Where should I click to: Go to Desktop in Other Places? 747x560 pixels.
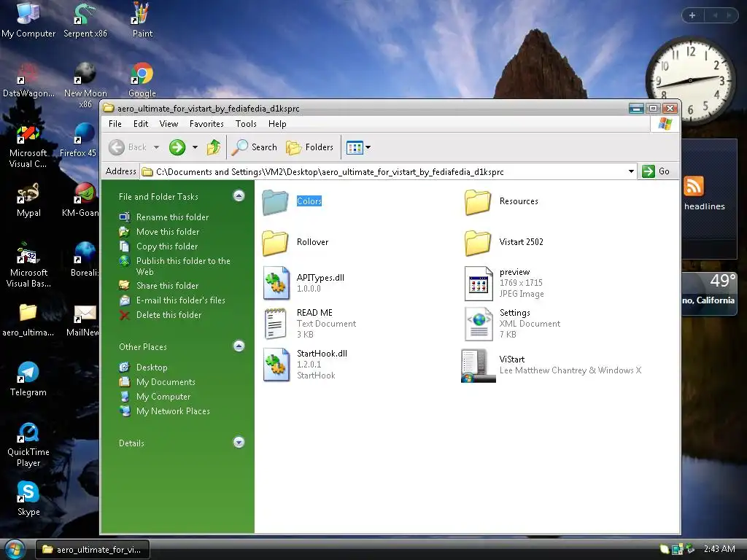click(144, 367)
